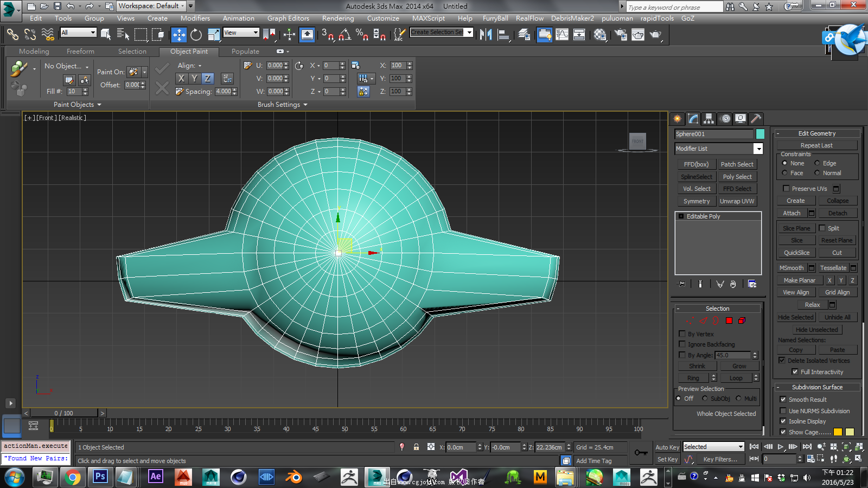Expand Brush Settings panel arrow
The image size is (868, 488).
[x=305, y=105]
